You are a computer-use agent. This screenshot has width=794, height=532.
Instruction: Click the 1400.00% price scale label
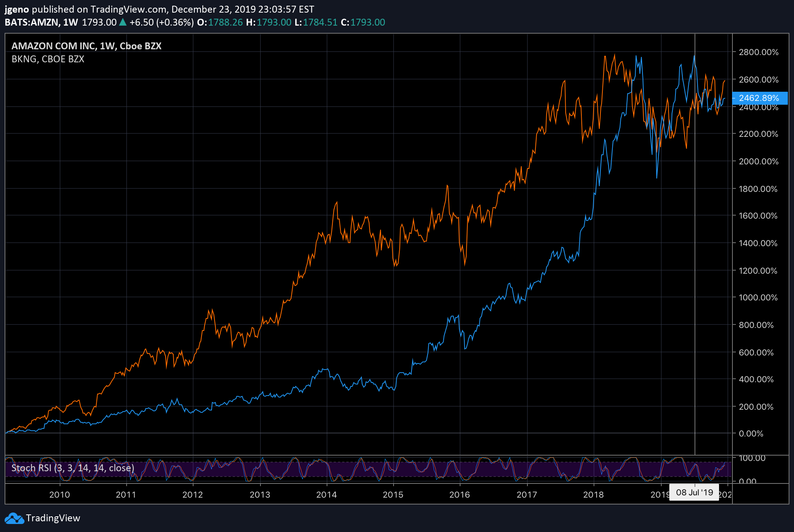point(759,243)
